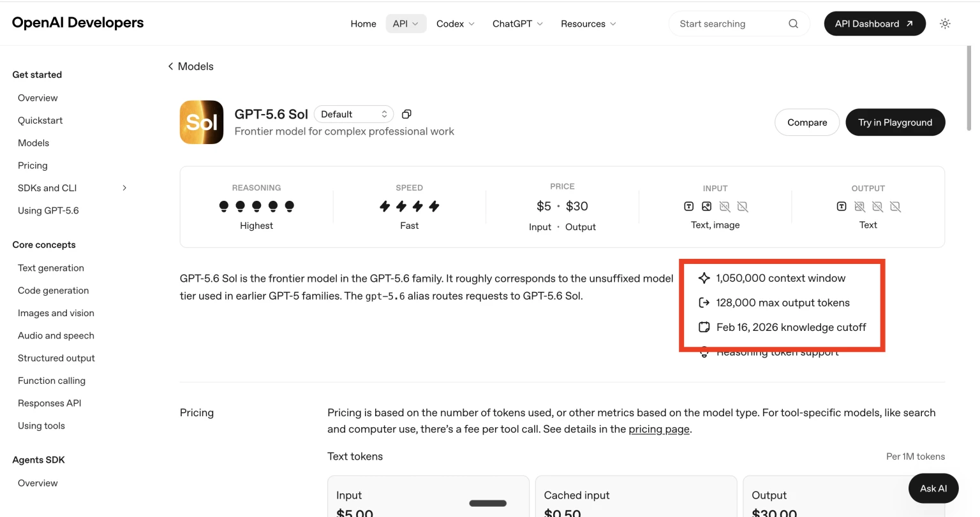Click the "GPT-5.6 Sol" model title

click(271, 114)
